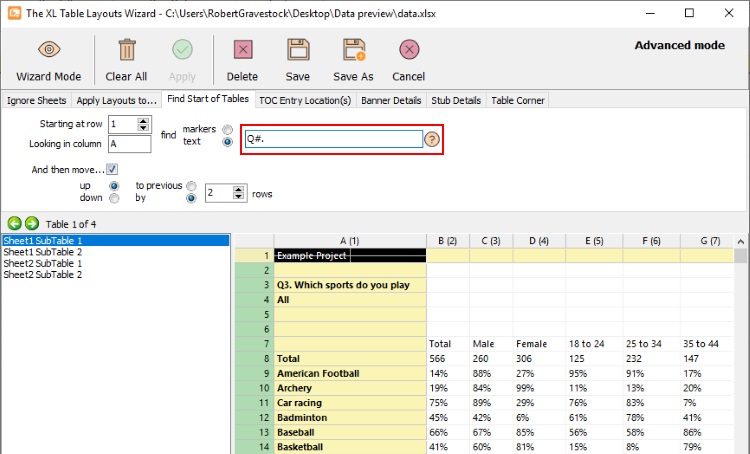Click the move by rows number field
The width and height of the screenshot is (750, 454).
click(x=219, y=193)
